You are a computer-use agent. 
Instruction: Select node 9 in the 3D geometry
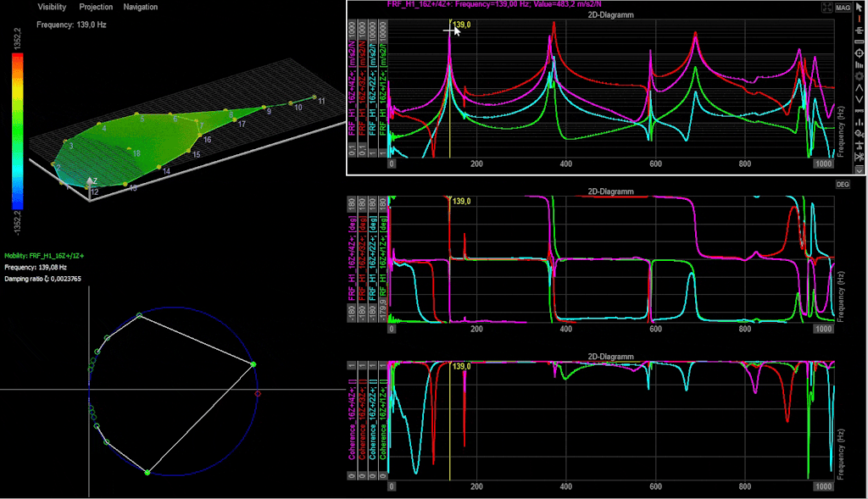(264, 107)
